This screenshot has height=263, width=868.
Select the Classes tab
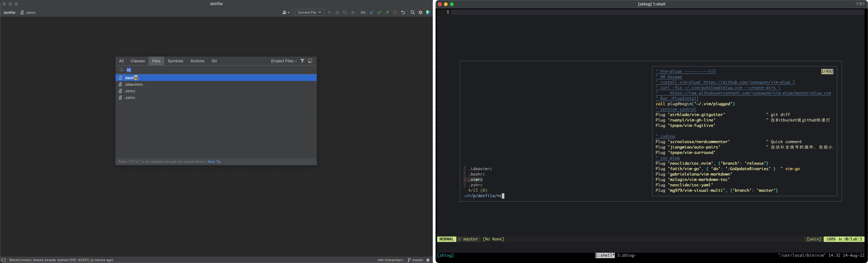[137, 61]
